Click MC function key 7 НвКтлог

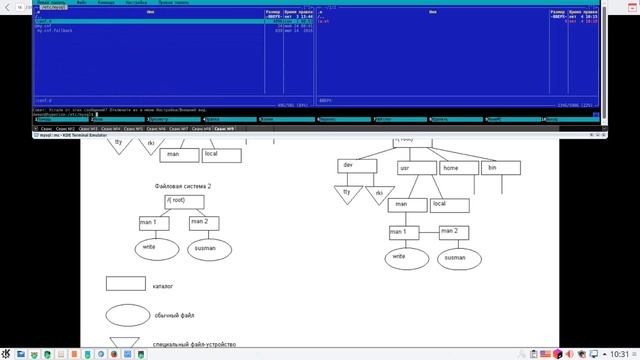pos(401,120)
